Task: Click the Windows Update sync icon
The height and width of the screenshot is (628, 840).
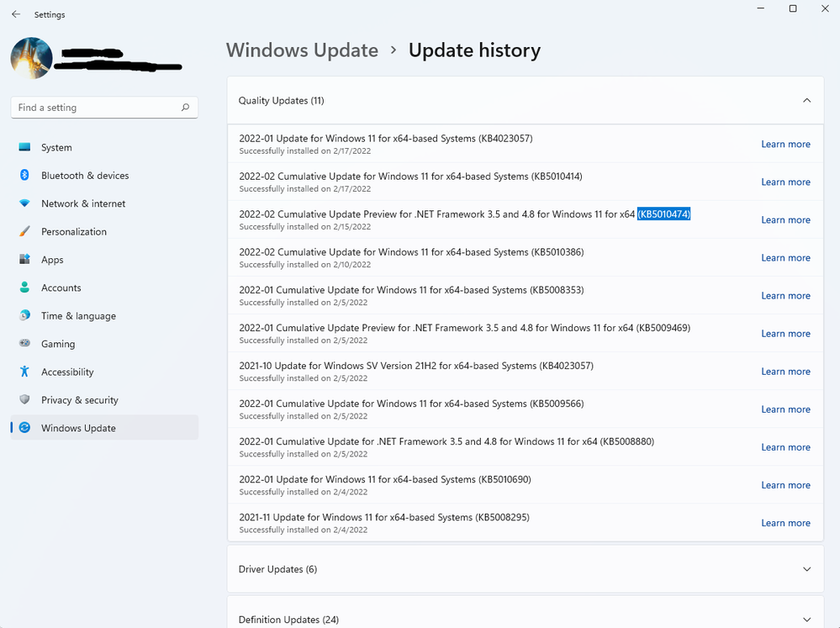Action: (x=24, y=428)
